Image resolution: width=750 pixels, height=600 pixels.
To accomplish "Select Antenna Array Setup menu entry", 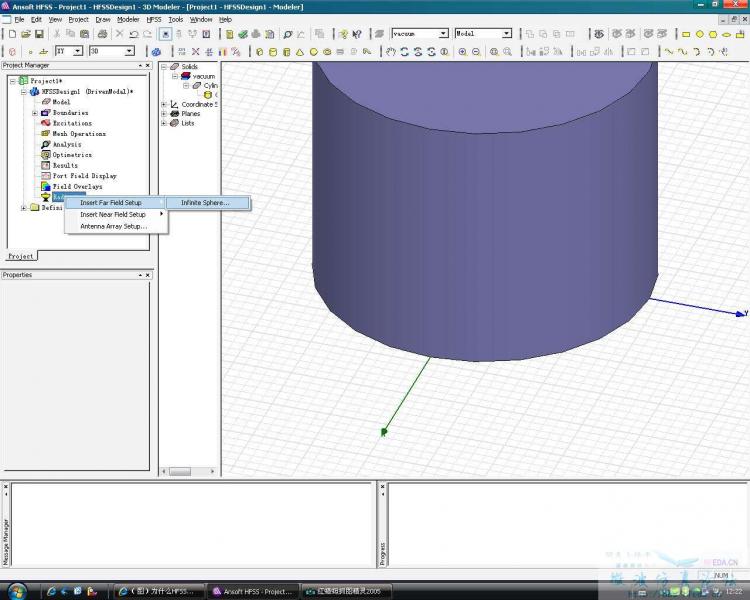I will click(x=113, y=226).
